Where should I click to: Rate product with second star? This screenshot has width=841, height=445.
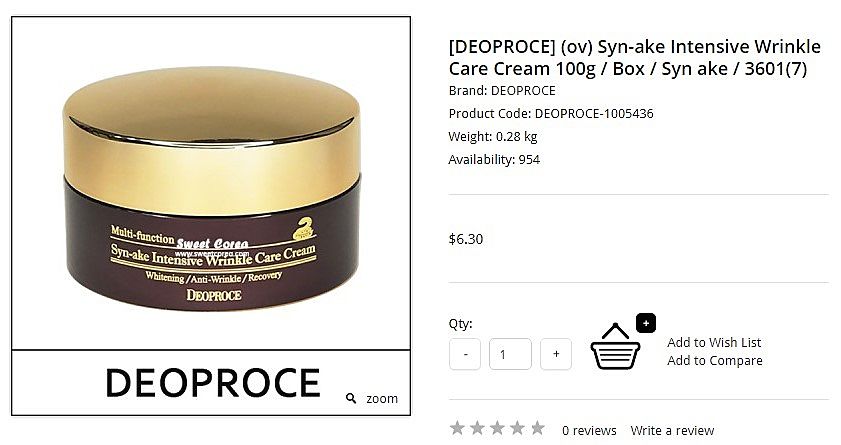coord(477,428)
